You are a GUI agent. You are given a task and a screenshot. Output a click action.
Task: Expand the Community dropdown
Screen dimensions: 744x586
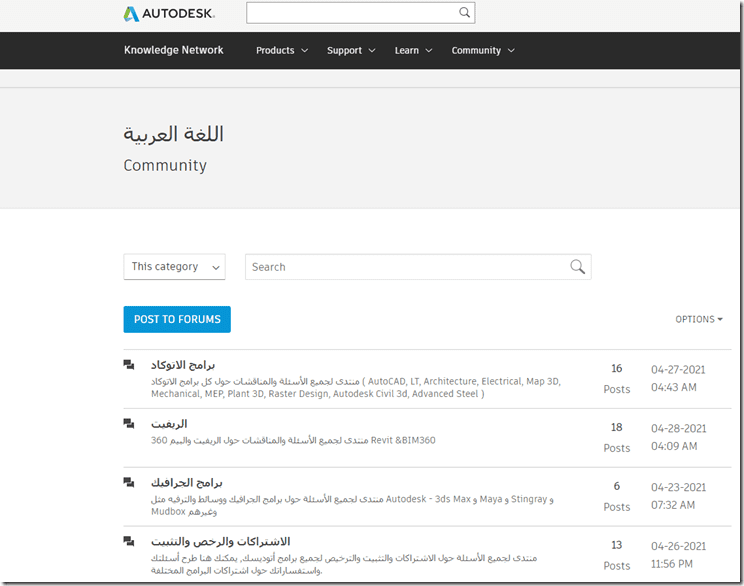tap(482, 51)
